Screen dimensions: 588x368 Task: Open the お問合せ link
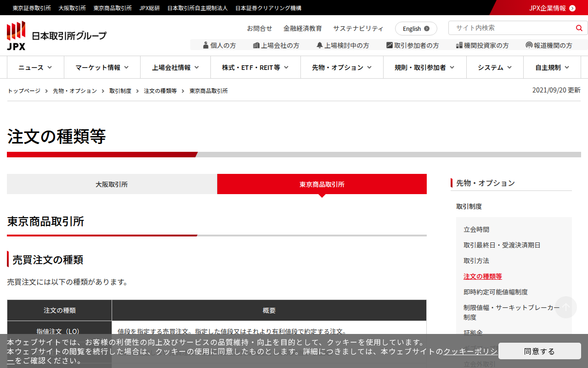(x=260, y=29)
